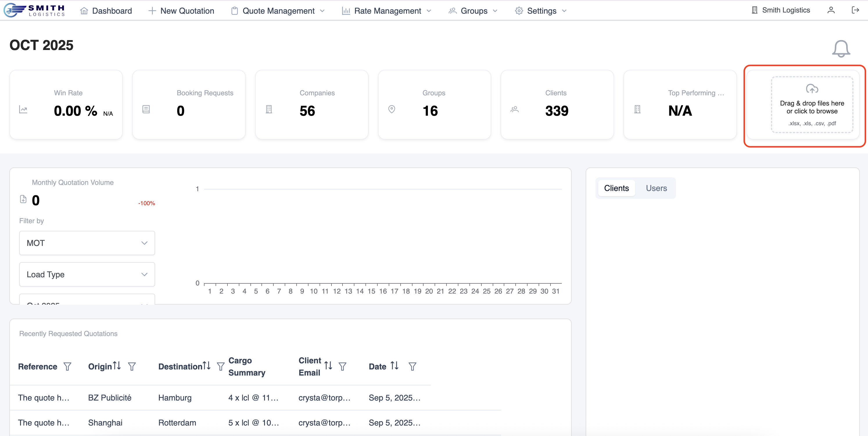
Task: Go to Dashboard in navigation
Action: click(x=106, y=11)
